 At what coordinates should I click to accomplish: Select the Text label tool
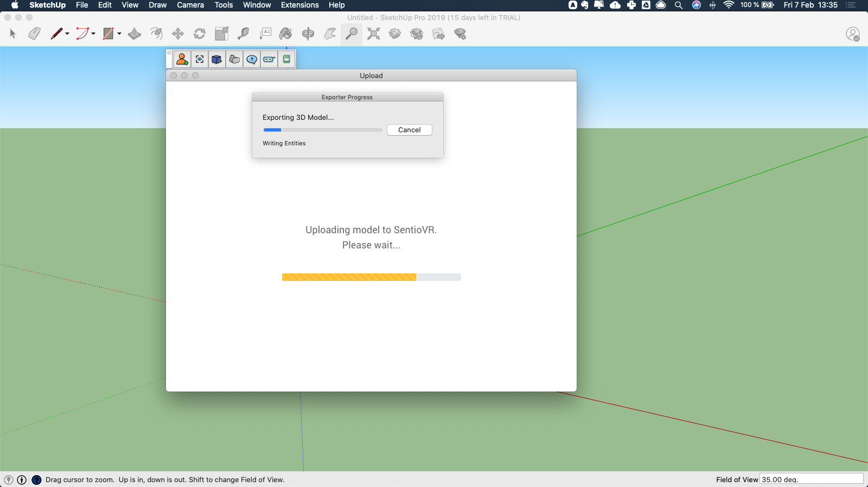265,34
